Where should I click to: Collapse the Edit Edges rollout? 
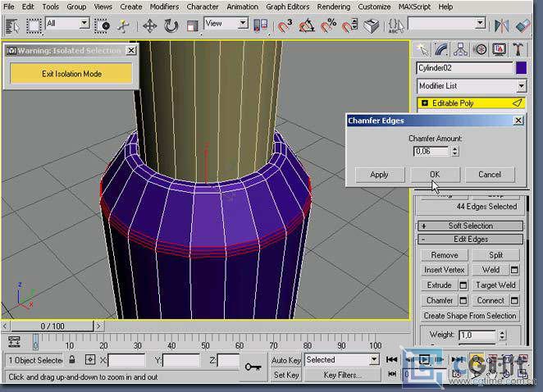(x=471, y=239)
